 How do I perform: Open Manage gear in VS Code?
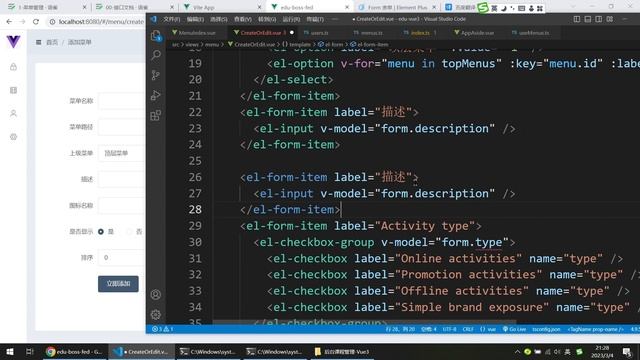156,314
